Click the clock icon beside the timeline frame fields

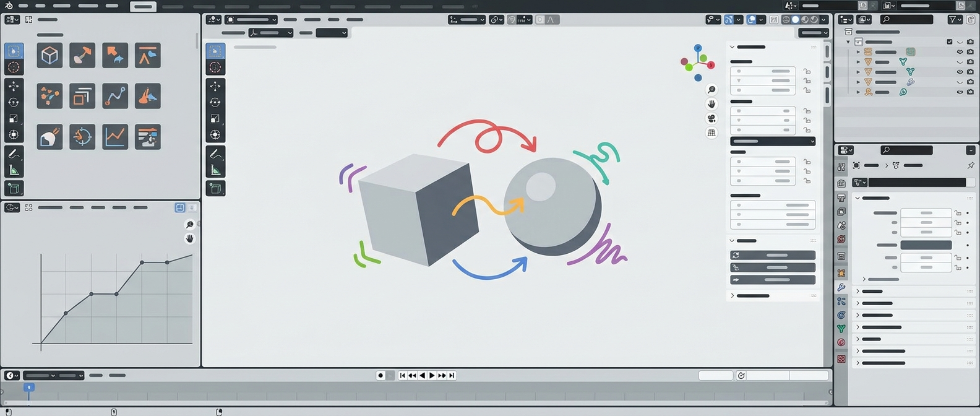[741, 376]
